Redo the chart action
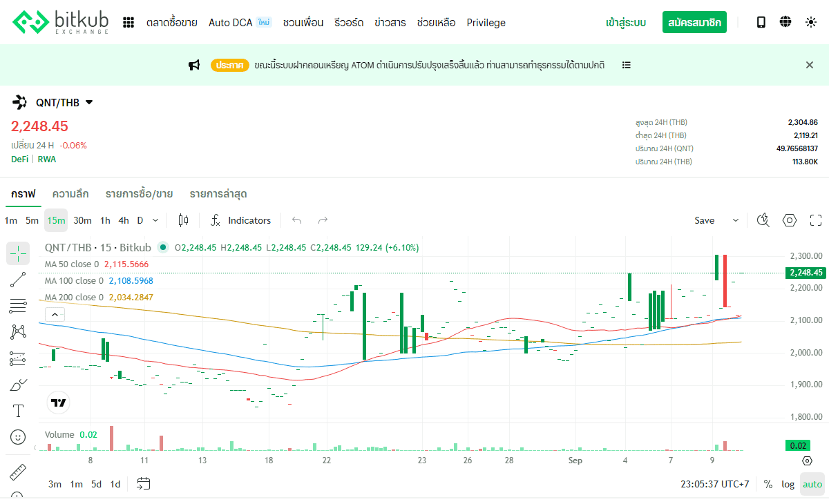Screen dimensions: 829x504 [x=323, y=220]
